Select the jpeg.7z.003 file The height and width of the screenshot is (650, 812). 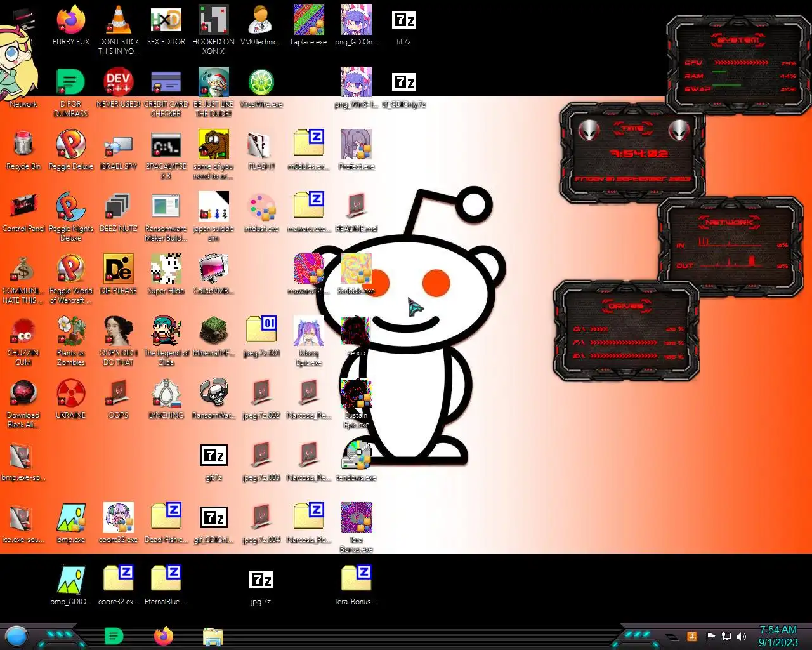(261, 460)
